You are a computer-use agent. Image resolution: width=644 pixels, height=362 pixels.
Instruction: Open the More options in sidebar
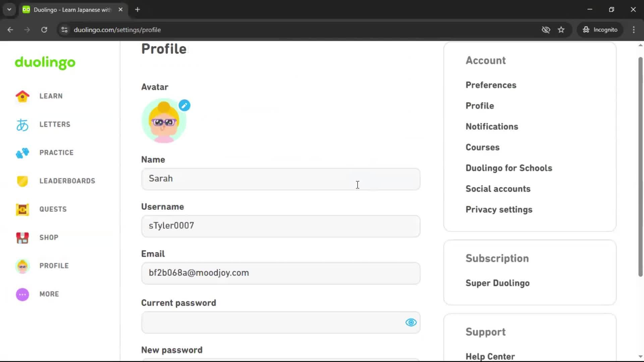[49, 294]
